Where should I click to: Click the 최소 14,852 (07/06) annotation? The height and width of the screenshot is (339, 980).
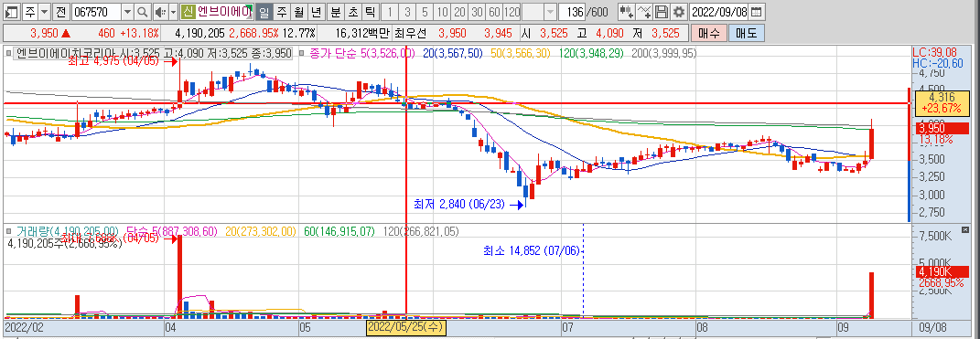point(532,250)
